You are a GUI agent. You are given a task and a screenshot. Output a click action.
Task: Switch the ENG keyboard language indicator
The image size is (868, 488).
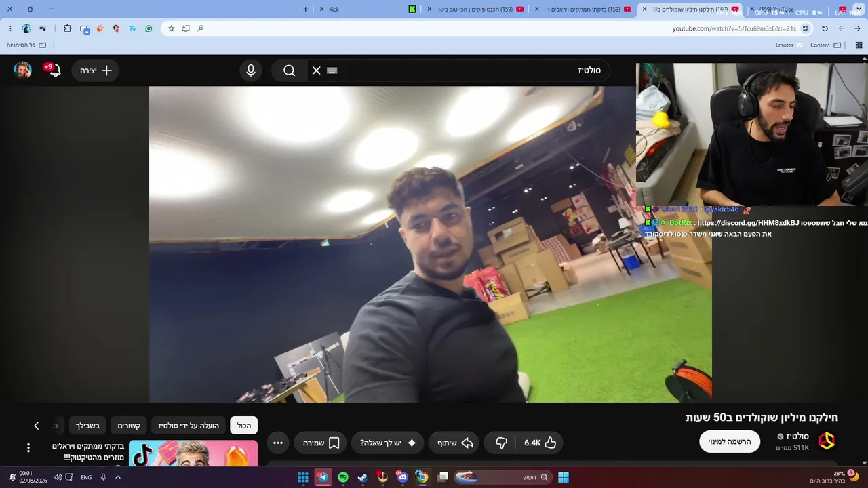[86, 477]
